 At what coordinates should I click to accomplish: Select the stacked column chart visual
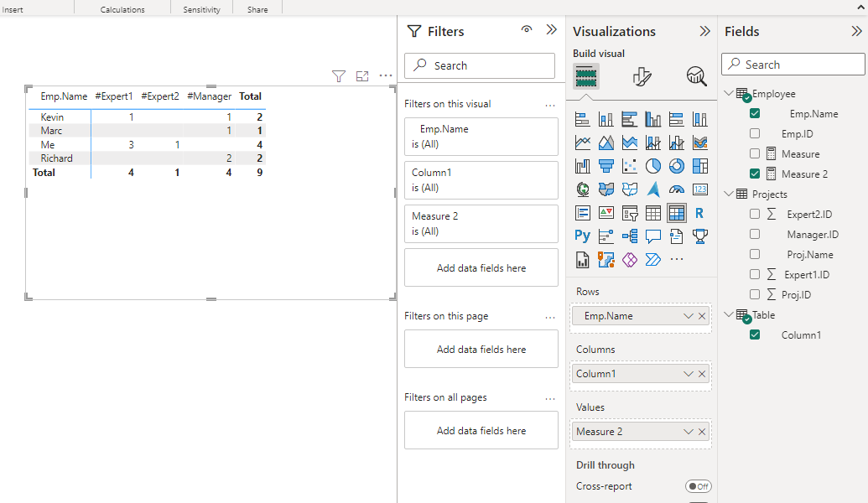click(606, 120)
